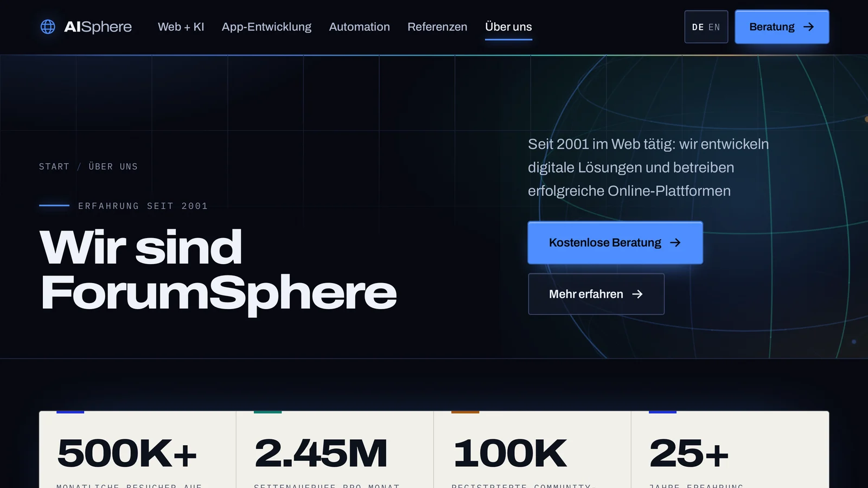Click the Beratung header button

pos(782,27)
